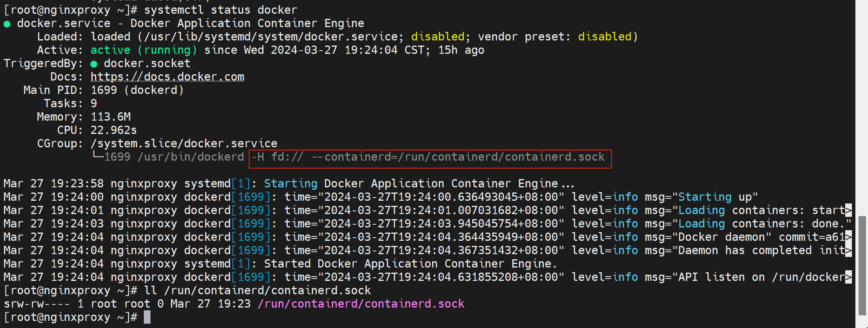This screenshot has width=868, height=328.
Task: Click the Memory value 113.6M
Action: pos(111,117)
